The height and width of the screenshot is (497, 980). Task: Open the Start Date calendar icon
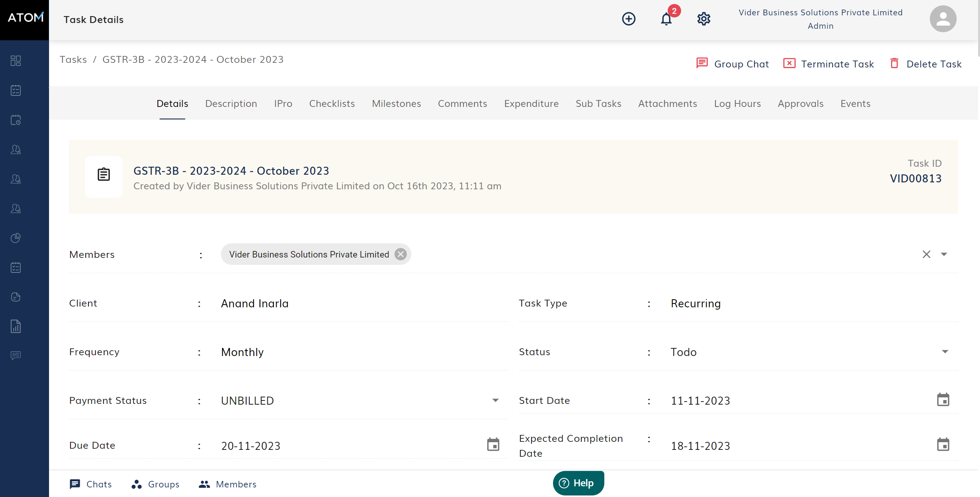943,400
